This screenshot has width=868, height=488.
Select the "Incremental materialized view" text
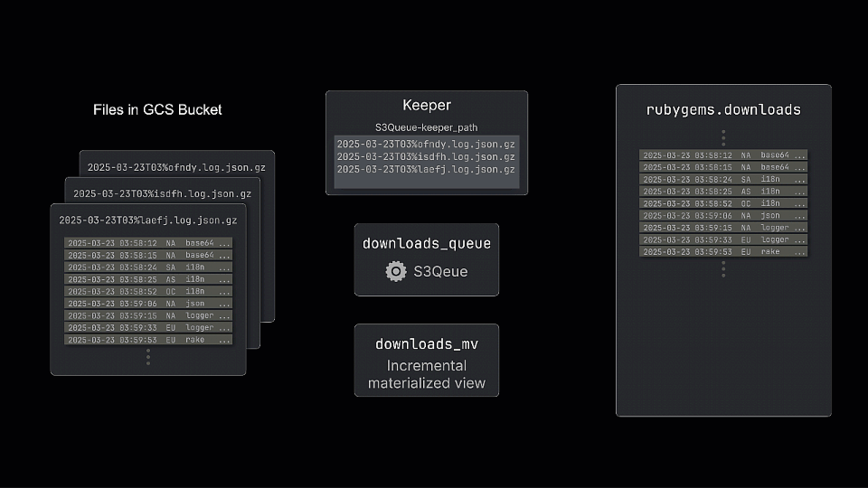tap(427, 374)
